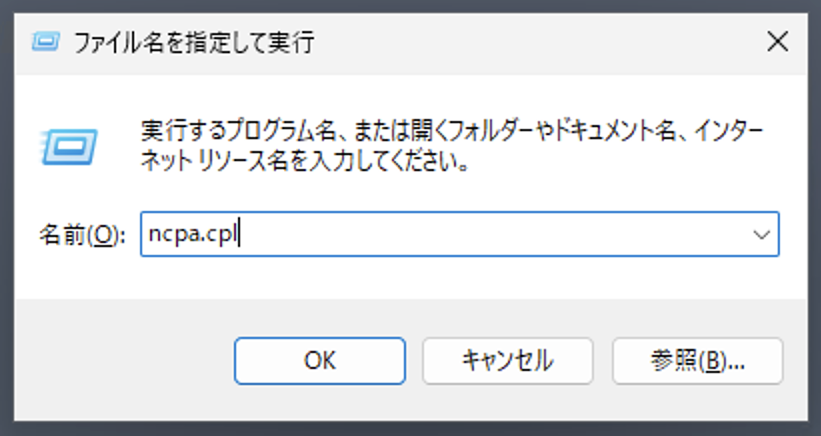Click the キャンセル button
Image resolution: width=821 pixels, height=436 pixels.
click(x=508, y=361)
